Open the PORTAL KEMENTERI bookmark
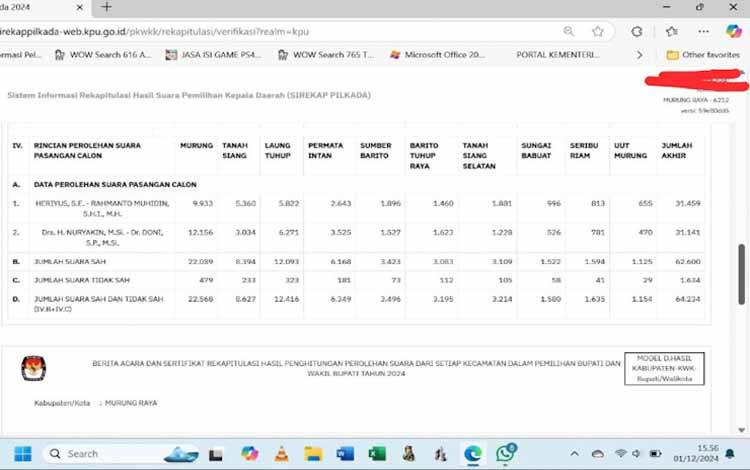Viewport: 750px width, 470px height. point(557,55)
